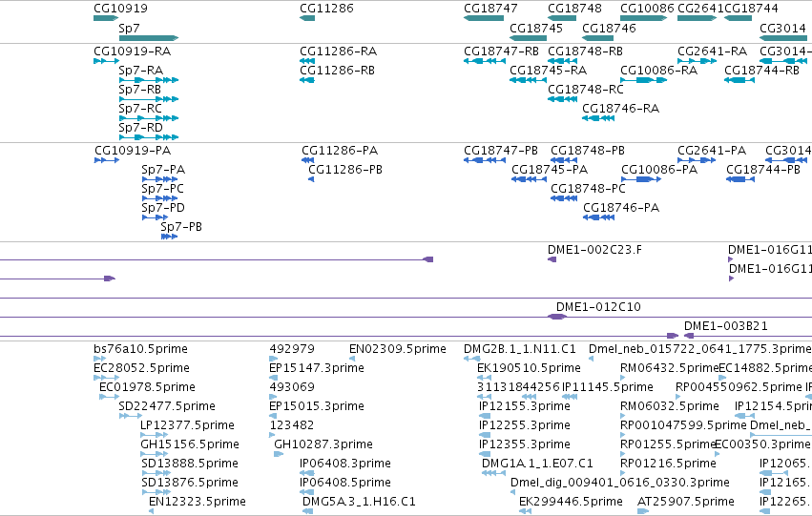Click protein CG11286-PB
Image resolution: width=812 pixels, height=516 pixels.
[x=345, y=170]
